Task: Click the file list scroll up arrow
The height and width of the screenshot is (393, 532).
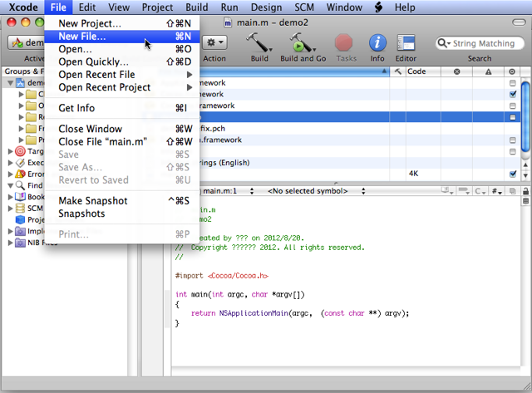Action: pyautogui.click(x=525, y=165)
